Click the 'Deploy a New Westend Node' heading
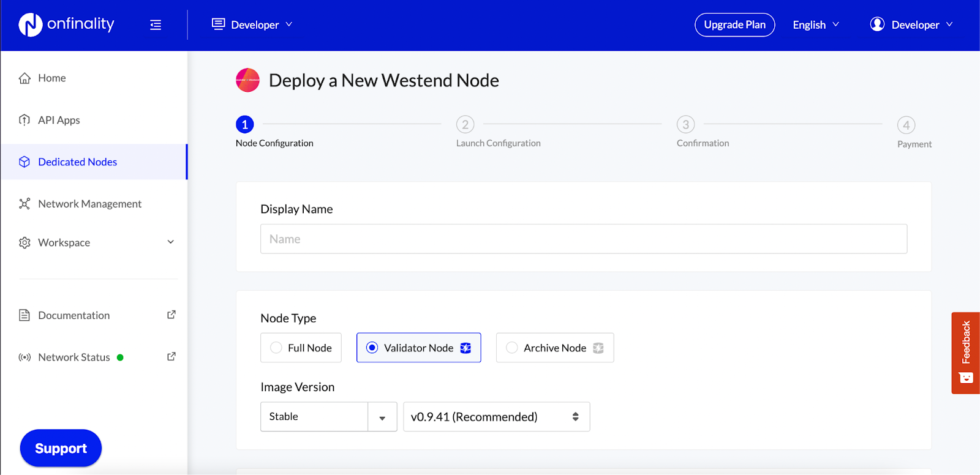The image size is (980, 475). (x=384, y=80)
